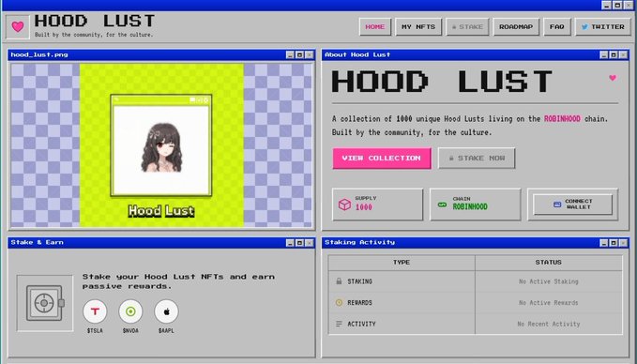
Task: Select the ACTIVITY row label
Action: [361, 324]
